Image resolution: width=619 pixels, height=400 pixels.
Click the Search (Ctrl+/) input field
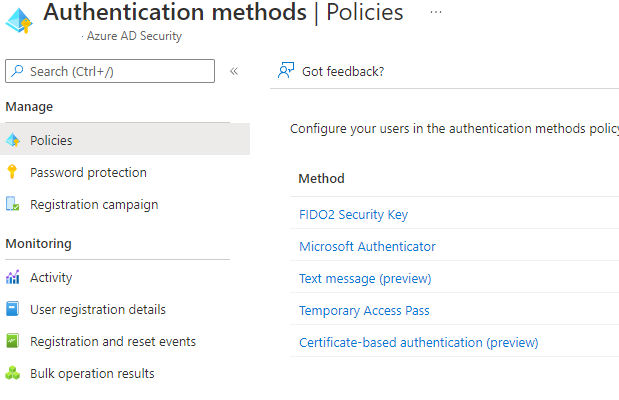coord(110,71)
